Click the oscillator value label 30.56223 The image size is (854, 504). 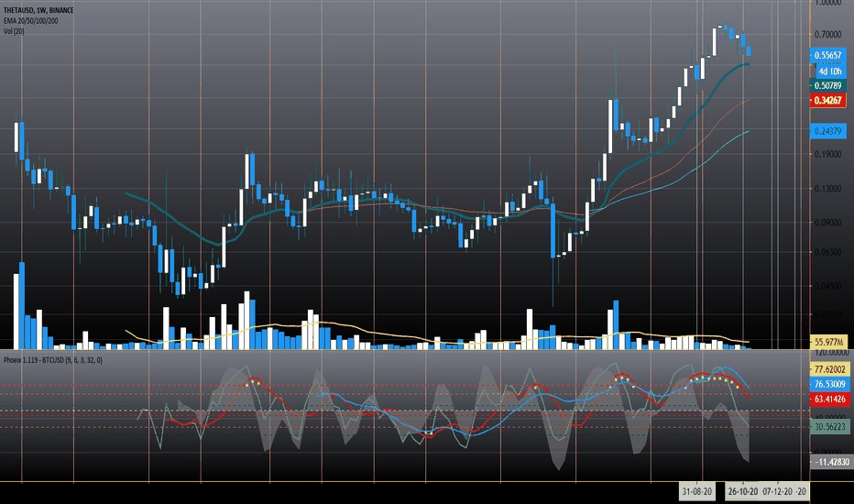829,427
